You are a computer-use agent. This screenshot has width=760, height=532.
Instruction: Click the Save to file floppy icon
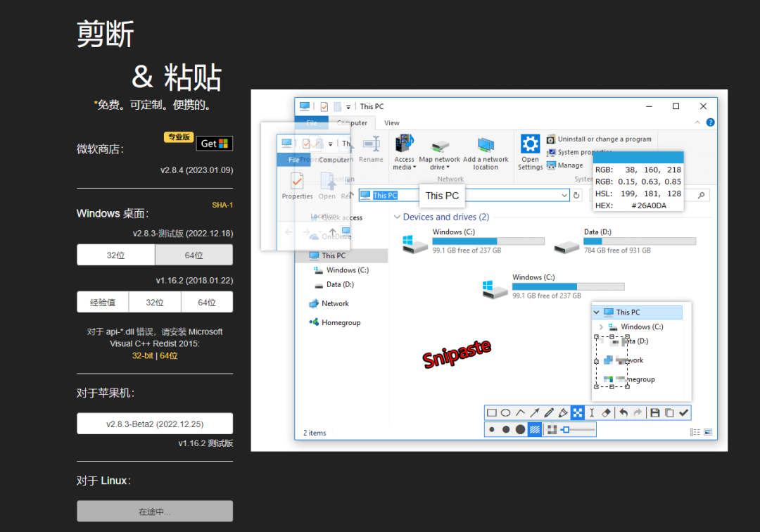tap(655, 413)
